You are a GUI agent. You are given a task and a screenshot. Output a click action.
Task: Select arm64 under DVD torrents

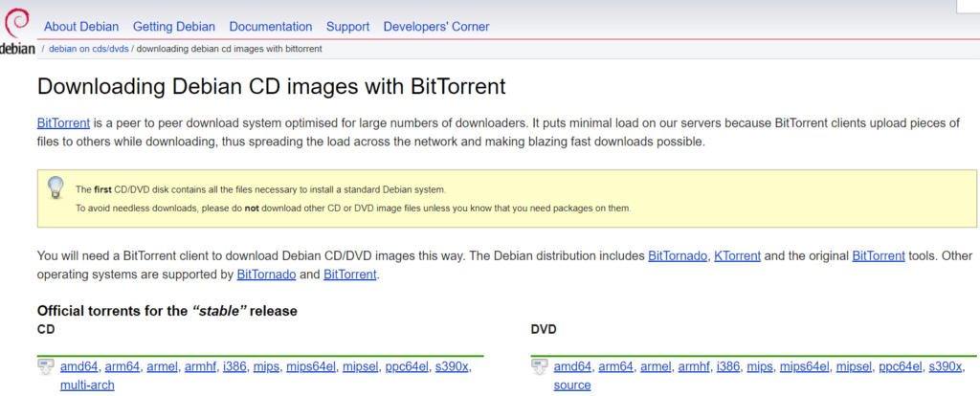pos(615,367)
